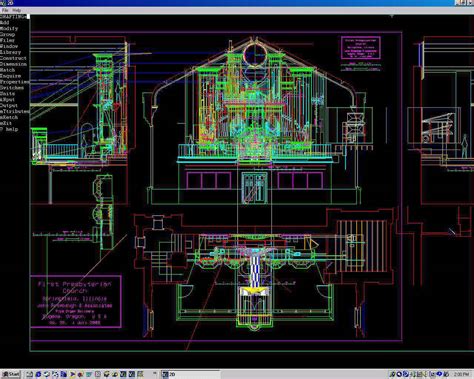This screenshot has width=474, height=379.
Task: Select the Dimension command
Action: pos(13,64)
